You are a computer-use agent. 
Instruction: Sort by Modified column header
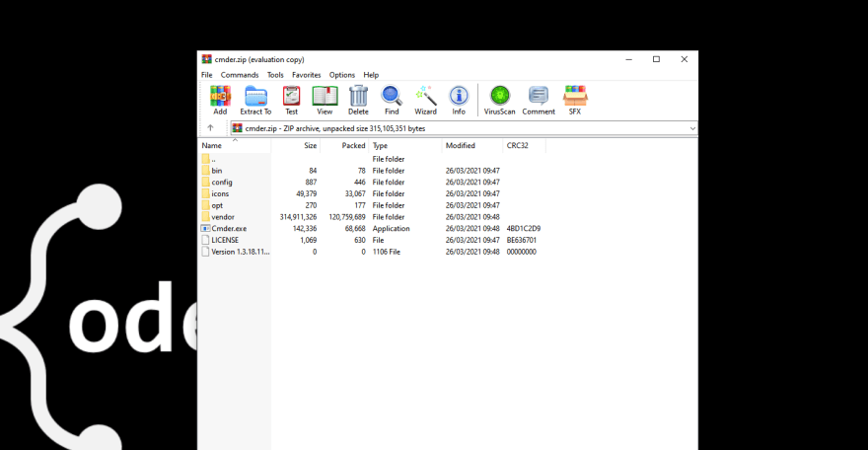472,146
